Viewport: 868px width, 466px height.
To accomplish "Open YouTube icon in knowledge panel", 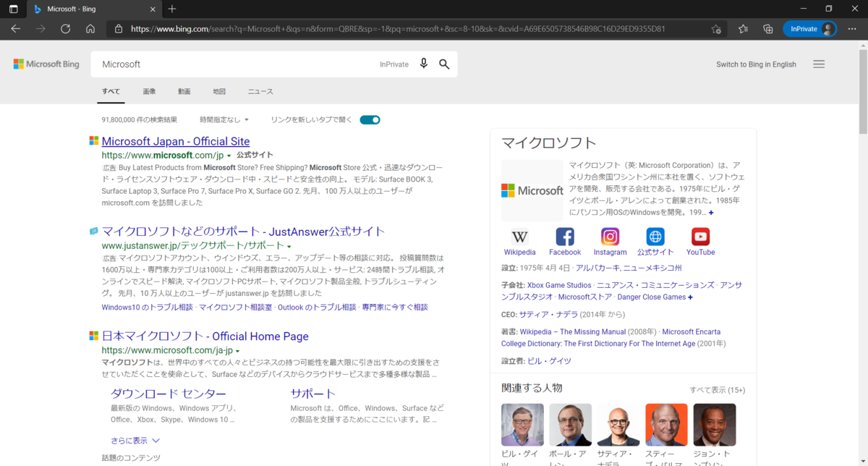I will coord(700,237).
